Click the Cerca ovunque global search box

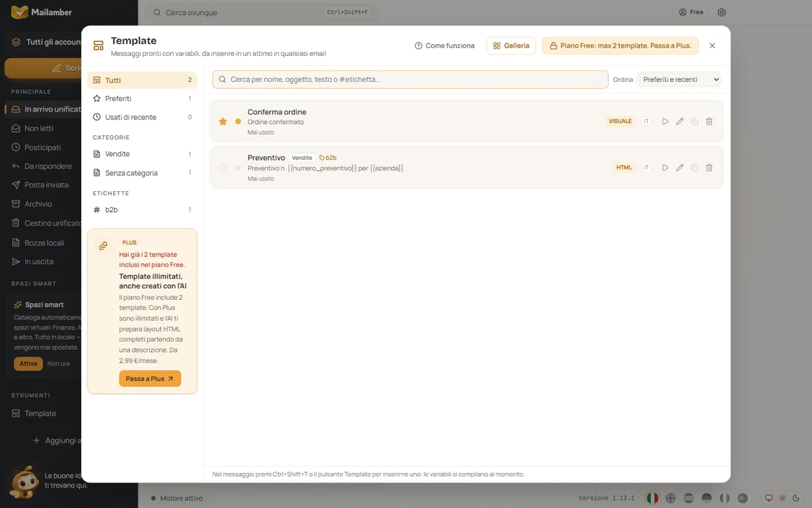pos(263,12)
